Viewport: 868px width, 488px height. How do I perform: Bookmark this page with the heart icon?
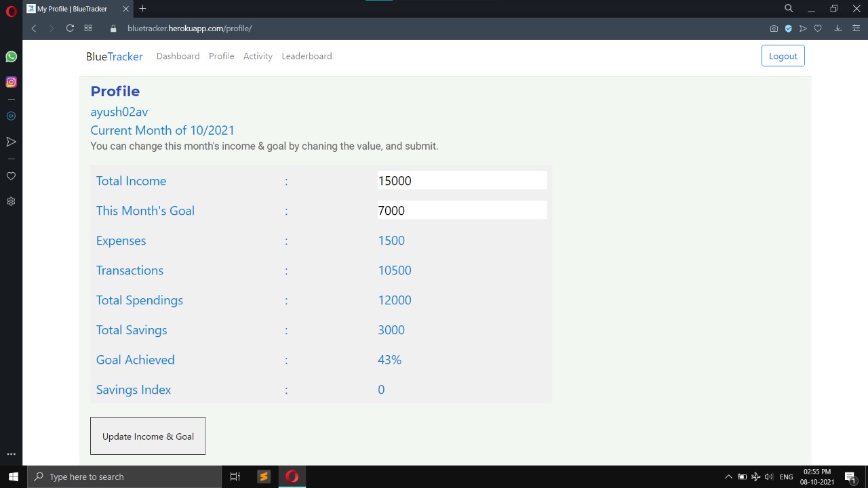818,28
